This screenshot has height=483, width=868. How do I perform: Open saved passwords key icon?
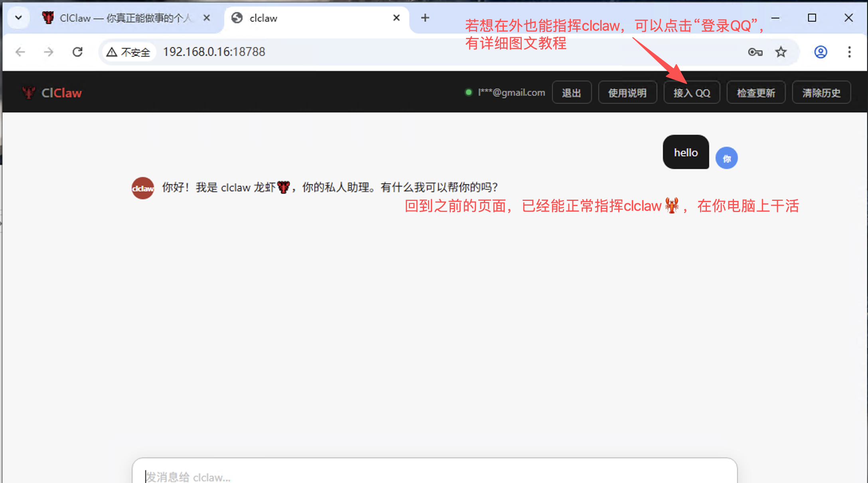point(755,52)
